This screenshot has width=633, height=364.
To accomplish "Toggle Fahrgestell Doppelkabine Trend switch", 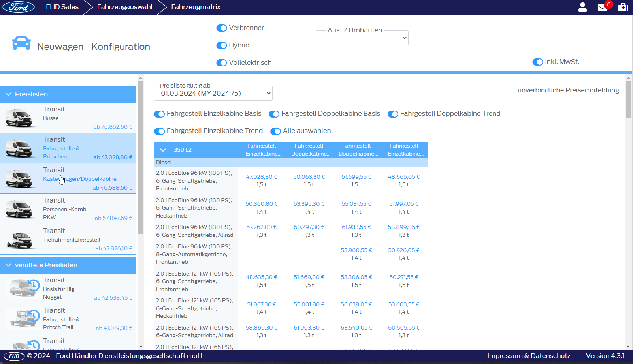I will (x=393, y=114).
